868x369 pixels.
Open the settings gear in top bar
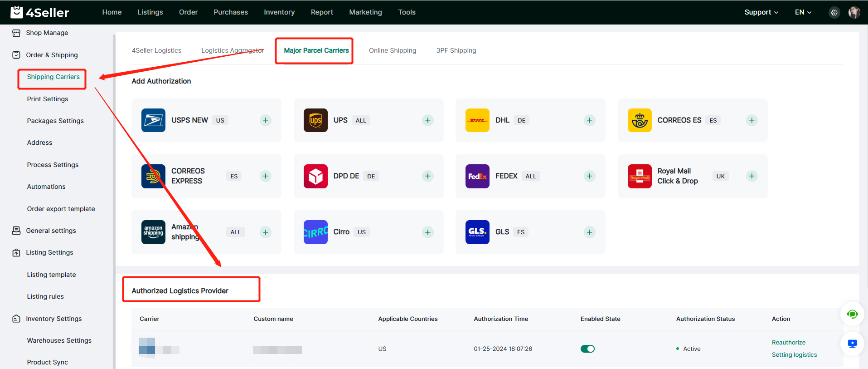point(834,12)
